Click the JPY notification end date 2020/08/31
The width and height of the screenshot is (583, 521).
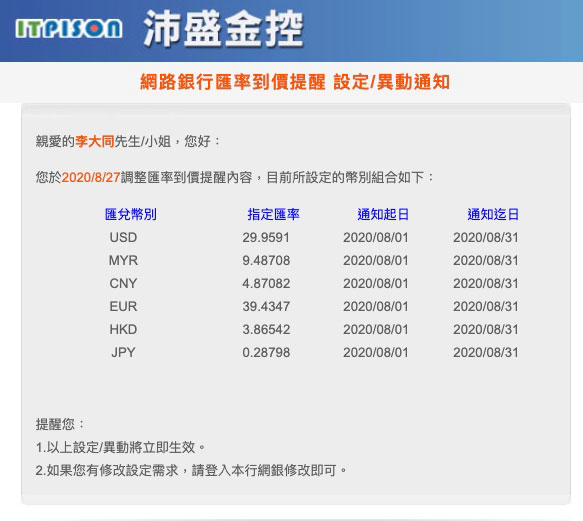point(486,353)
